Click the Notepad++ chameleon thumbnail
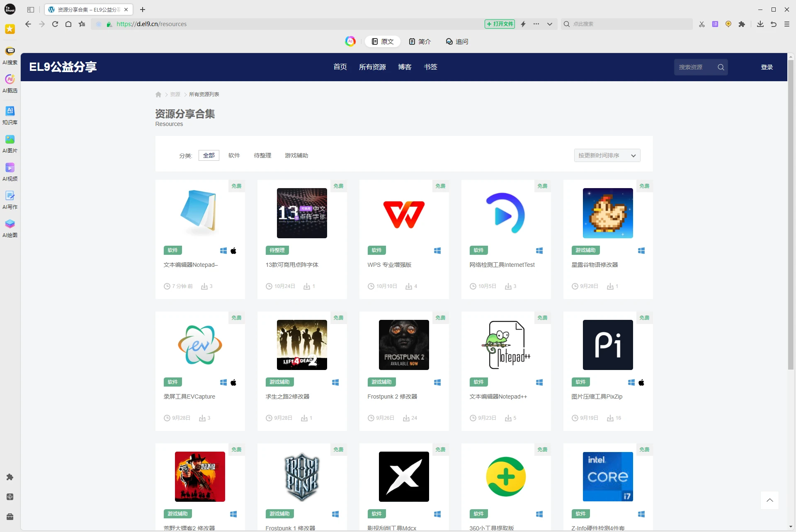The width and height of the screenshot is (796, 532). pyautogui.click(x=506, y=345)
